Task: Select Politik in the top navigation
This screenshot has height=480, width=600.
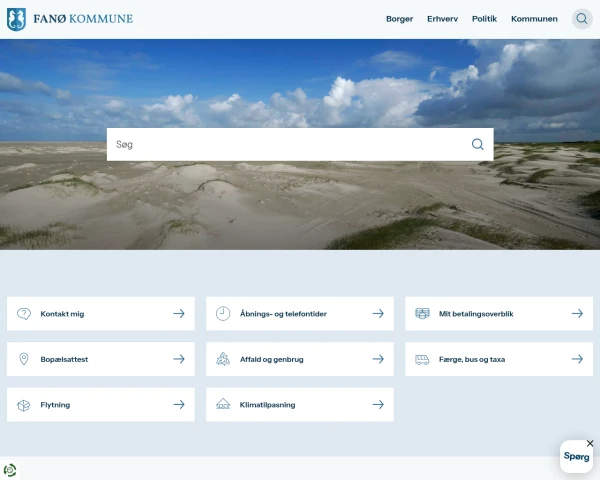Action: pos(484,19)
